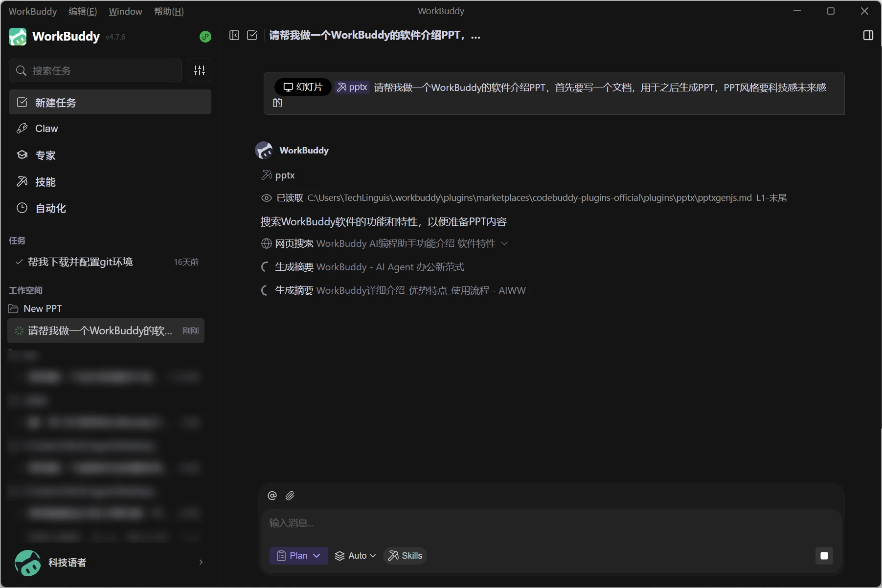Click the filter settings icon beside search
Screen dimensions: 882x588
pyautogui.click(x=200, y=70)
